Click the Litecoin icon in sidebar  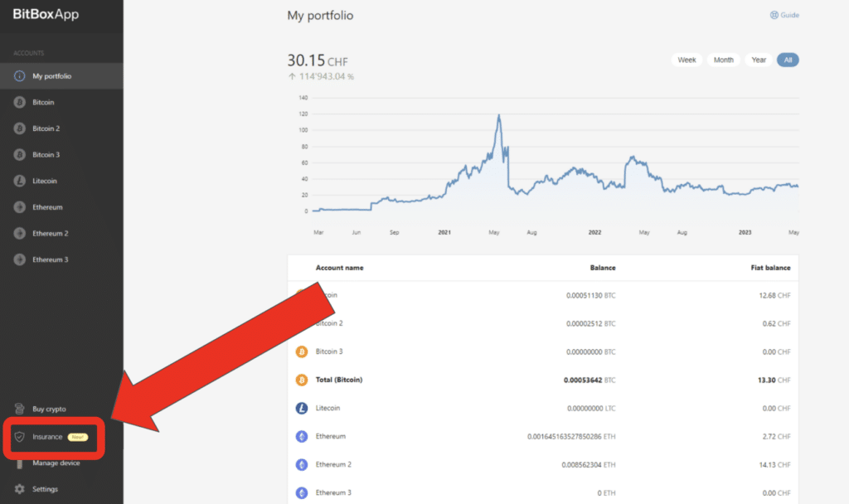19,181
